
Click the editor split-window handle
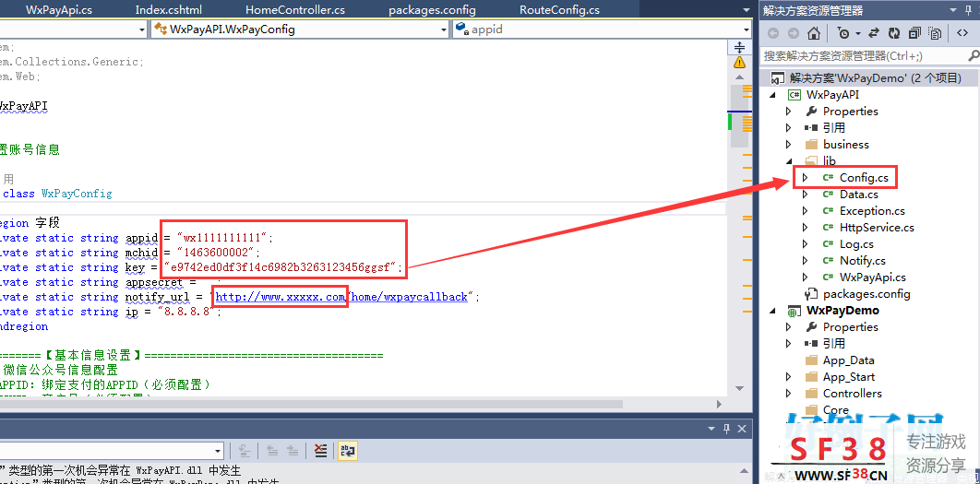coord(739,47)
